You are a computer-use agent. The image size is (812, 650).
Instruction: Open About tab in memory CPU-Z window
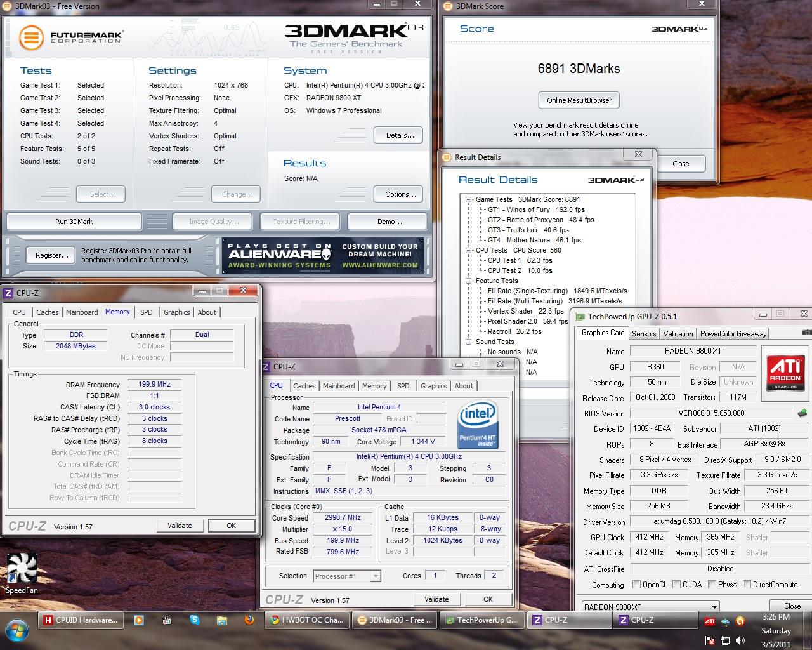click(207, 312)
